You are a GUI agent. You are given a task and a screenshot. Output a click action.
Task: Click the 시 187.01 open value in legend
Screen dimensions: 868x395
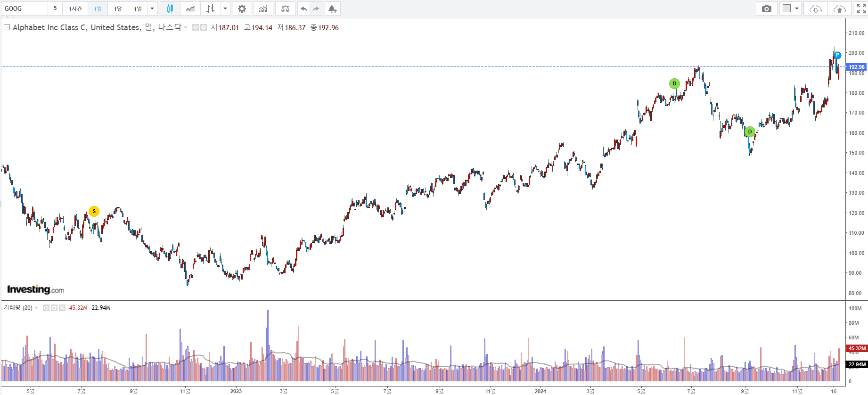pos(225,27)
